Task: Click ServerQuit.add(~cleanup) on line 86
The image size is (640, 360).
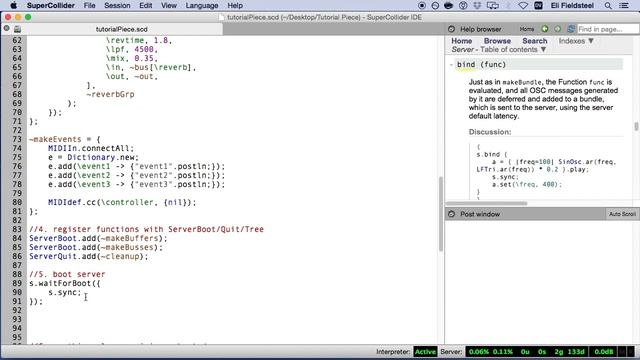Action: (x=89, y=256)
